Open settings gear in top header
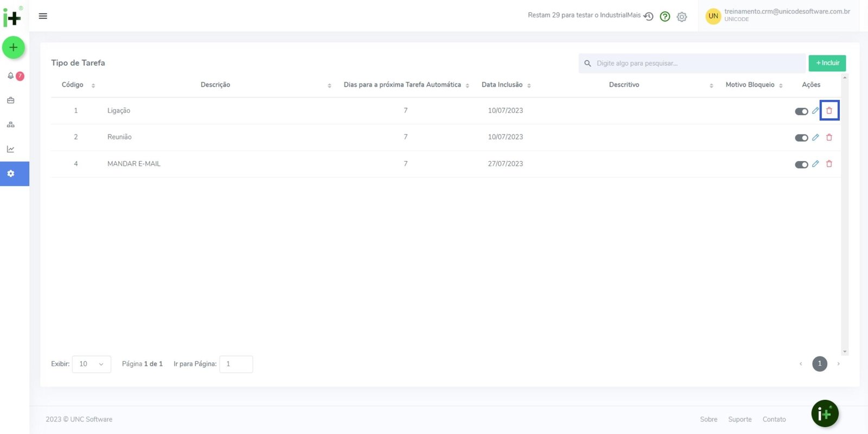The image size is (868, 434). pos(682,17)
